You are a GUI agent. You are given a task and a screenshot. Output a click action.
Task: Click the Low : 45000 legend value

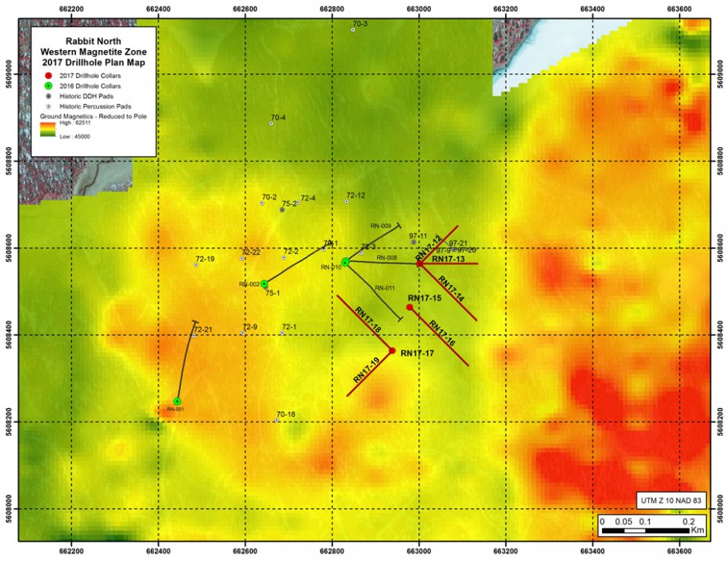coord(75,137)
